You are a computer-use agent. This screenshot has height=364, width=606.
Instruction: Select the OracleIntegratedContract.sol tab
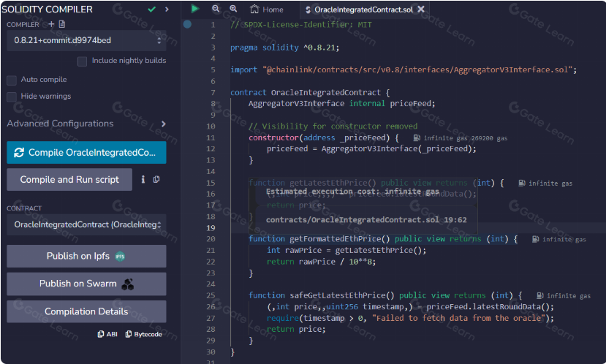(363, 10)
